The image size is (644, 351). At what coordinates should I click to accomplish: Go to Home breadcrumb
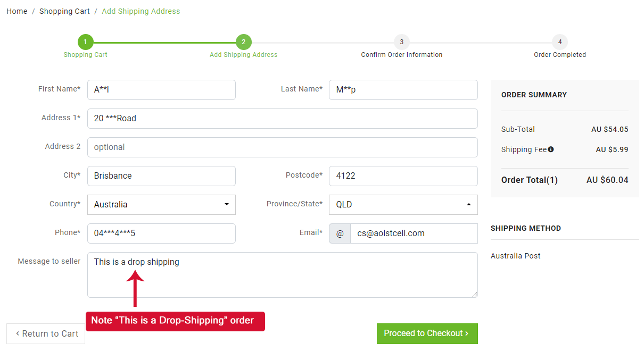tap(17, 11)
